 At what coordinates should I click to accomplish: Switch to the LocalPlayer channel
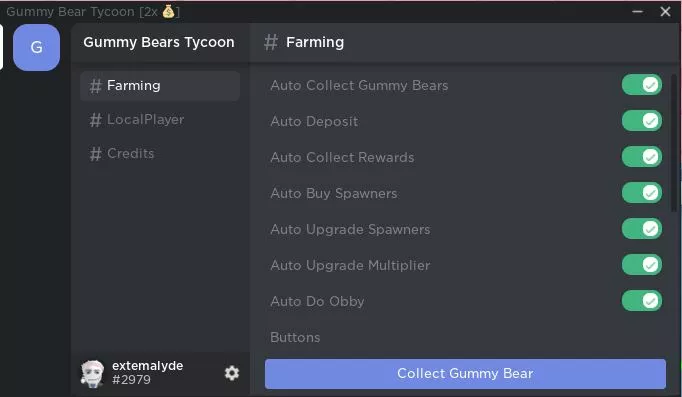[x=160, y=120]
